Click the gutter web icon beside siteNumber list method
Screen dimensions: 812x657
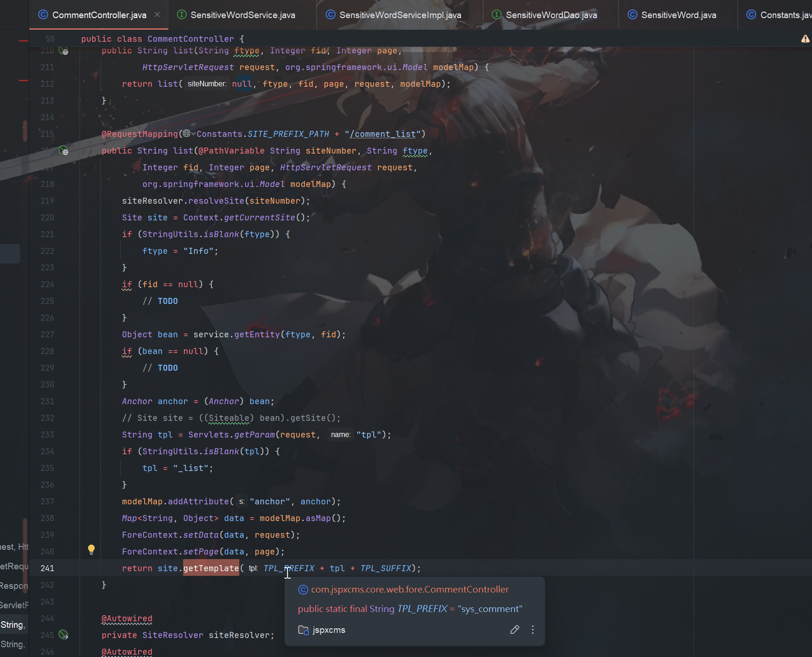(64, 151)
